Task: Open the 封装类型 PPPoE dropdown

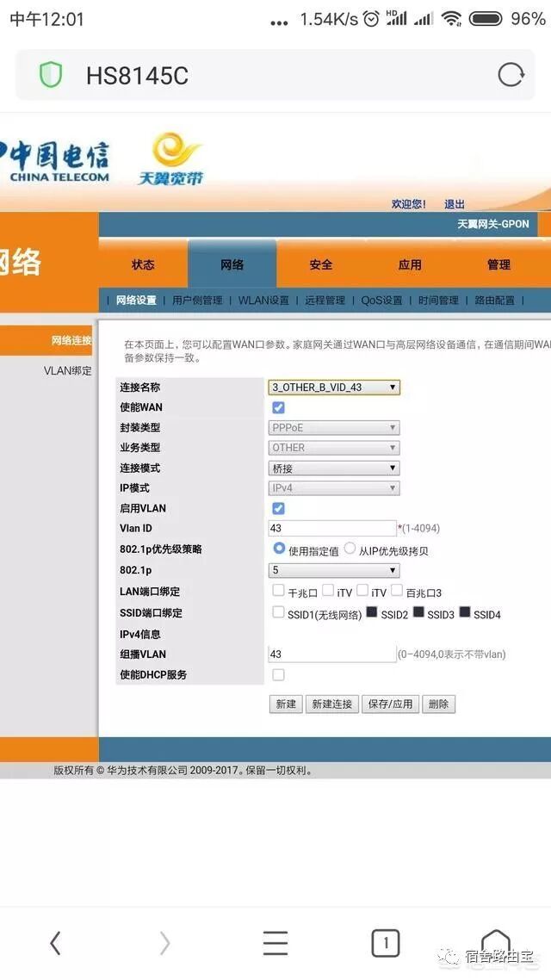Action: [x=334, y=427]
